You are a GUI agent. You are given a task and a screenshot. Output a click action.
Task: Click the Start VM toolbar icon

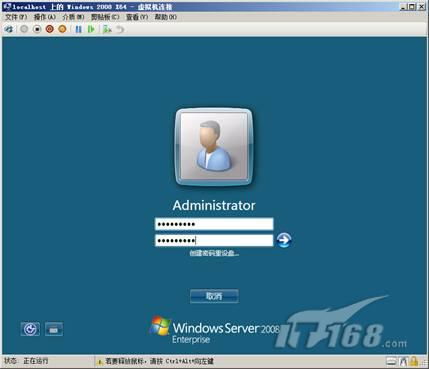(x=24, y=29)
